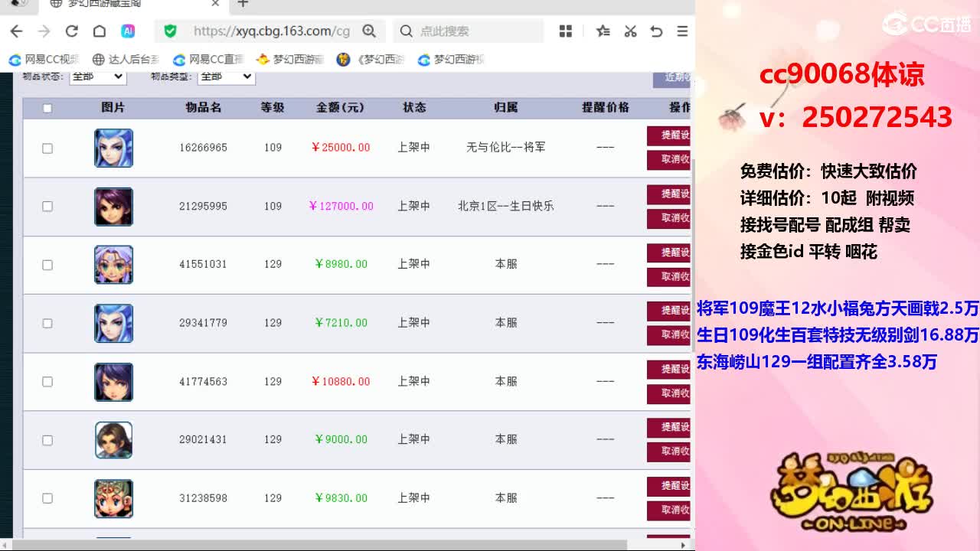Click the price ￥8980.00
The height and width of the screenshot is (551, 980).
[341, 264]
